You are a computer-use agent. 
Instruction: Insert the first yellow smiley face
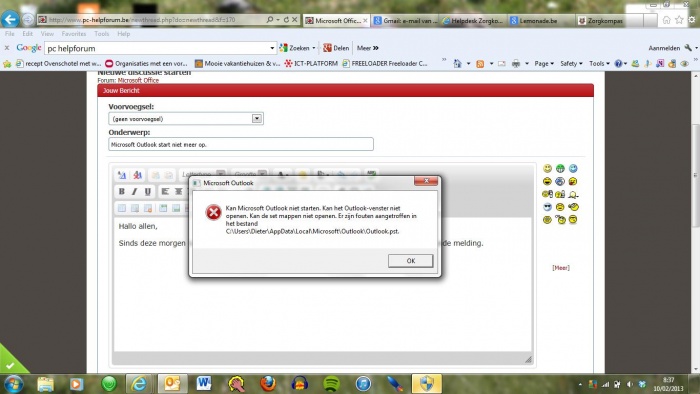(547, 169)
